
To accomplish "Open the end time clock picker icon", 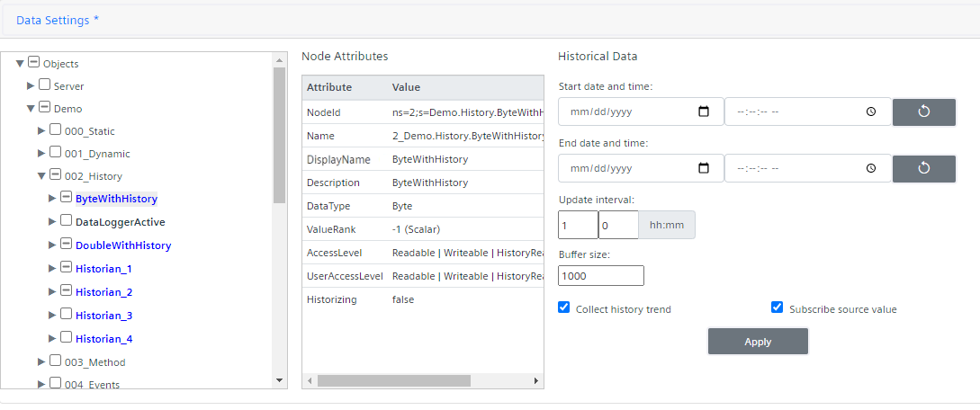I will (x=871, y=168).
